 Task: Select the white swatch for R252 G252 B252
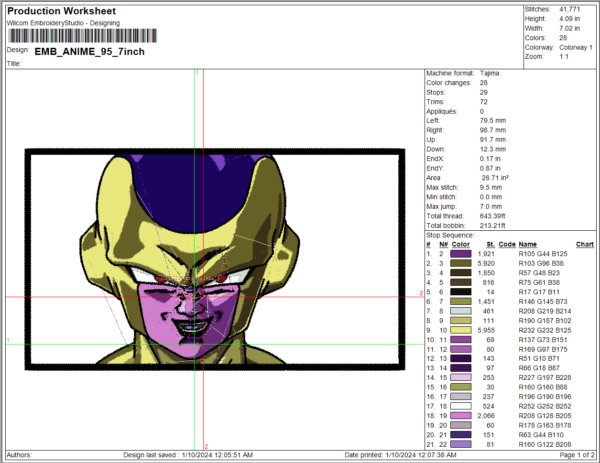click(x=461, y=406)
